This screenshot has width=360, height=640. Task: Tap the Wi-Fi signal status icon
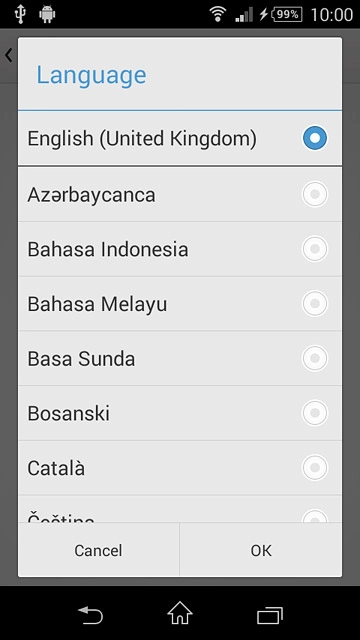tap(218, 14)
